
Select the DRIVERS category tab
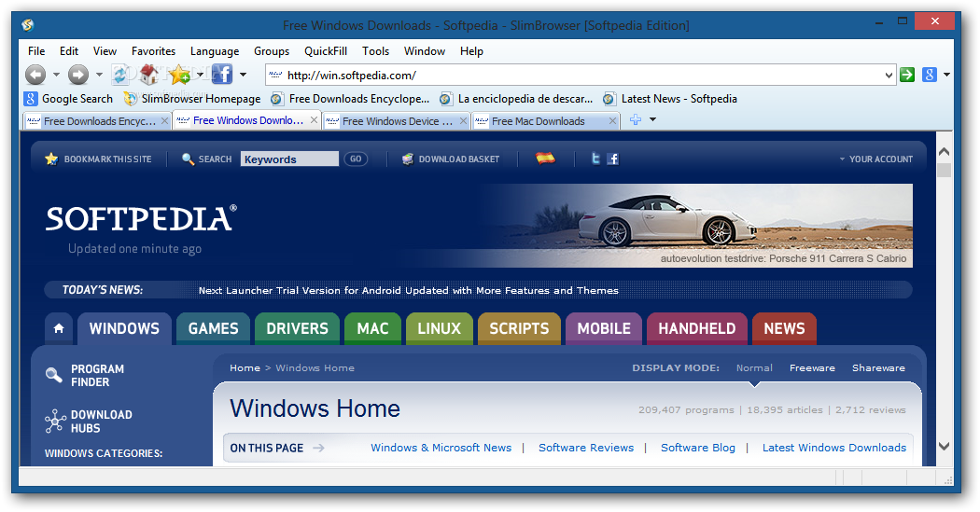click(297, 328)
